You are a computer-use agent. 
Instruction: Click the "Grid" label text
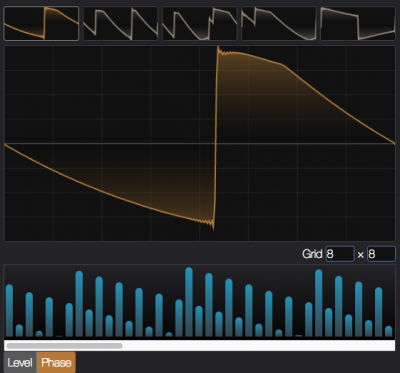tap(312, 254)
